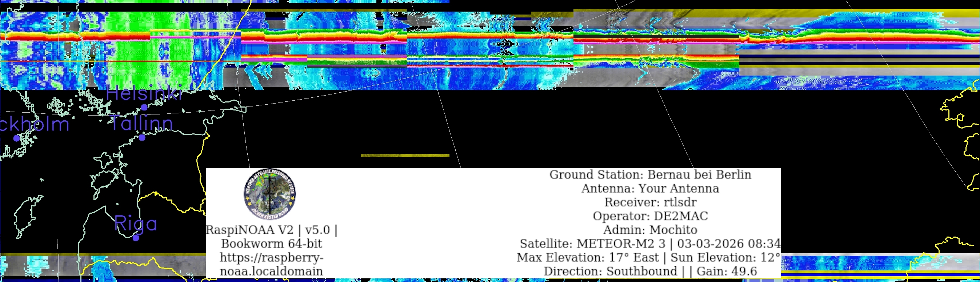
Task: Click the Direction: Southbound text
Action: 610,271
